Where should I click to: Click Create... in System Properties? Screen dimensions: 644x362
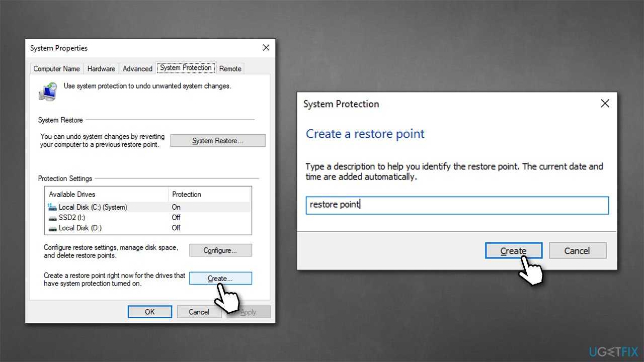(220, 279)
